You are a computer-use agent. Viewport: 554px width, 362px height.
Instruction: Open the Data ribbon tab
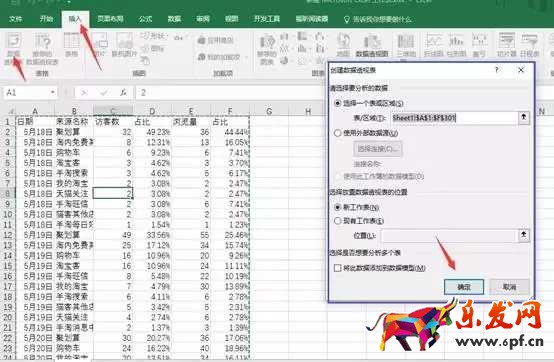point(174,19)
